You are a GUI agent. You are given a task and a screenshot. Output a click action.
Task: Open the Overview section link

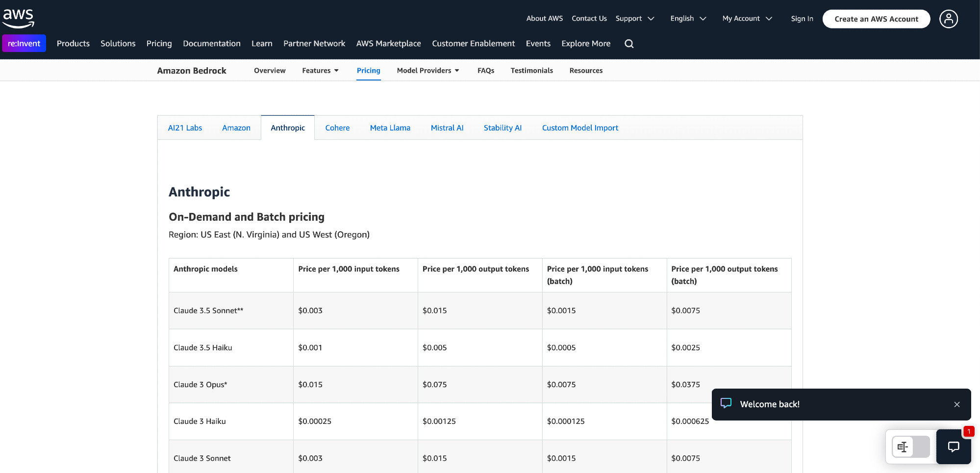(x=270, y=71)
